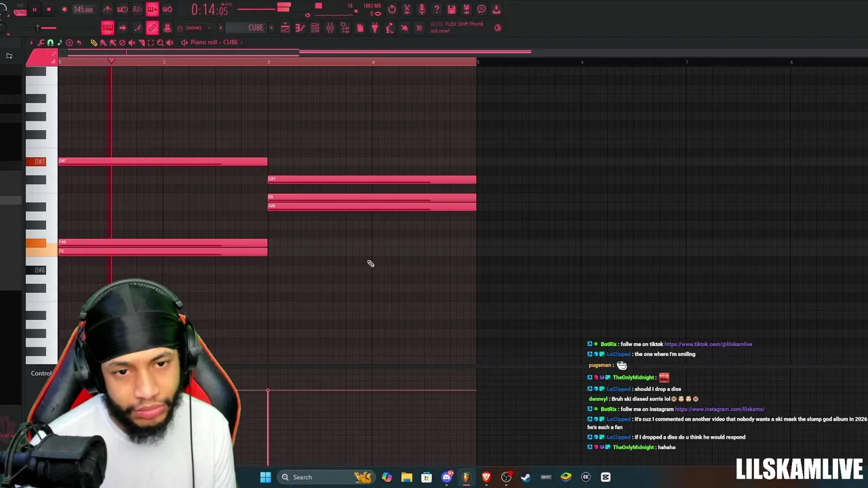
Task: Open Discord from the taskbar
Action: coord(446,477)
